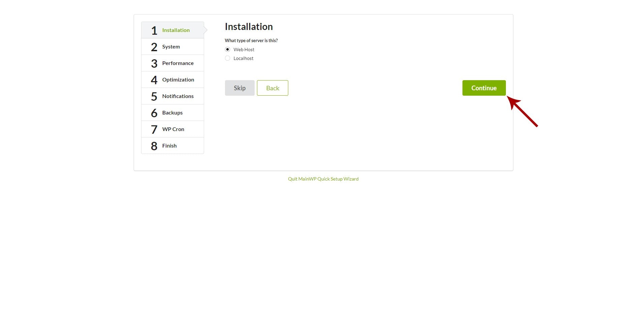
Task: Click step number 8 beside Finish
Action: pyautogui.click(x=154, y=146)
